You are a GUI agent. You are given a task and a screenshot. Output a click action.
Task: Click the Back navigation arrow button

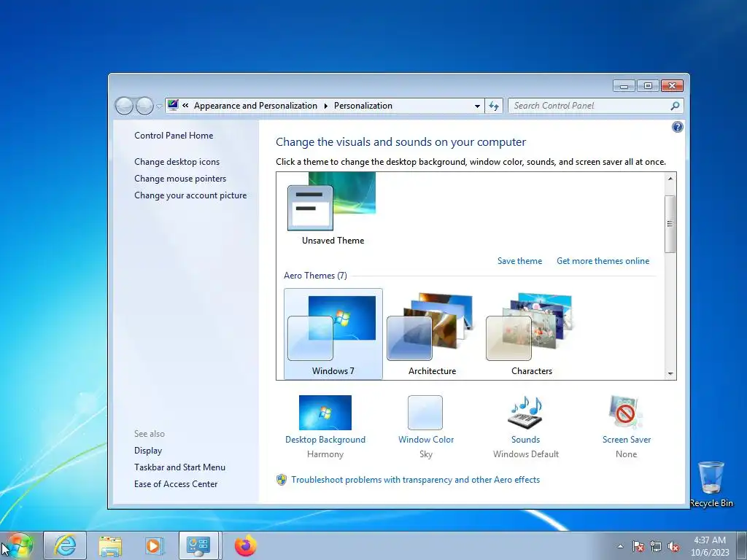124,106
